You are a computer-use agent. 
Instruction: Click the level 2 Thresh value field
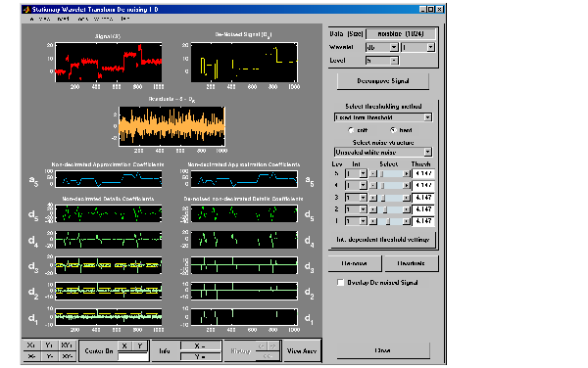(x=423, y=209)
